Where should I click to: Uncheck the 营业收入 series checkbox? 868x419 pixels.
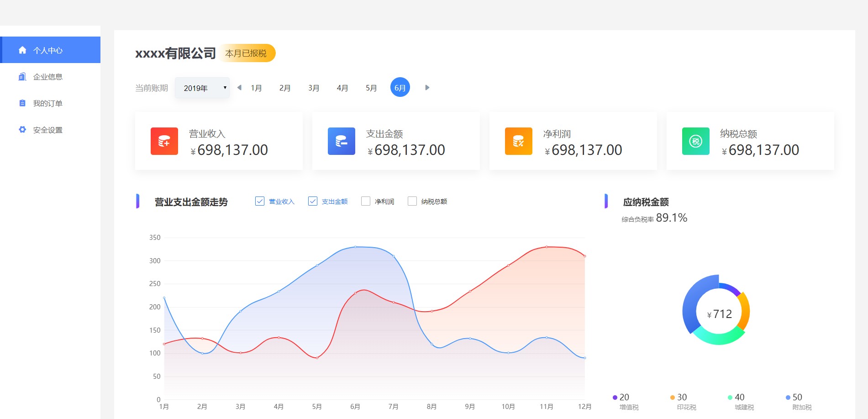(259, 201)
